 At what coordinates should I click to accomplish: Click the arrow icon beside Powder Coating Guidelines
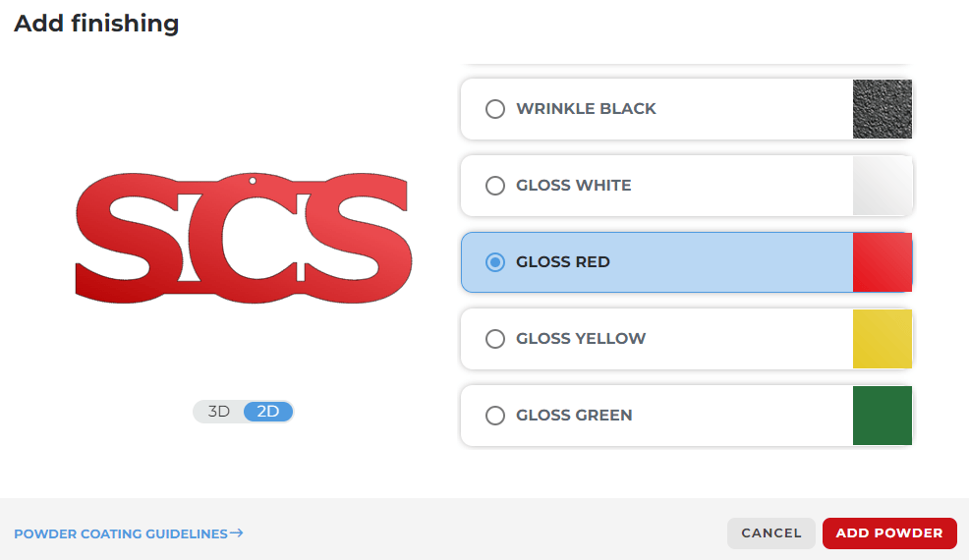236,533
